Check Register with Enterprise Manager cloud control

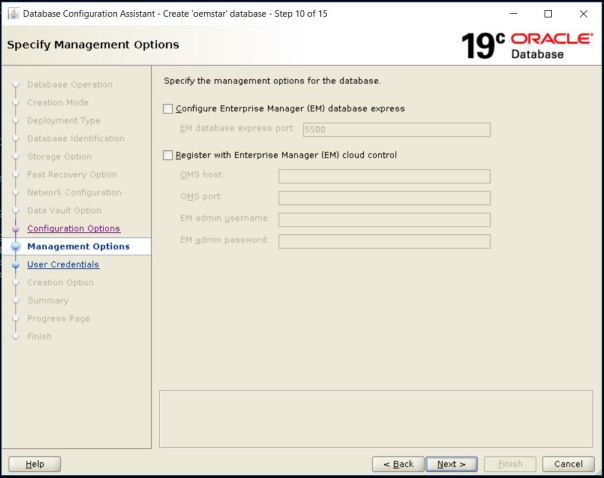click(167, 155)
